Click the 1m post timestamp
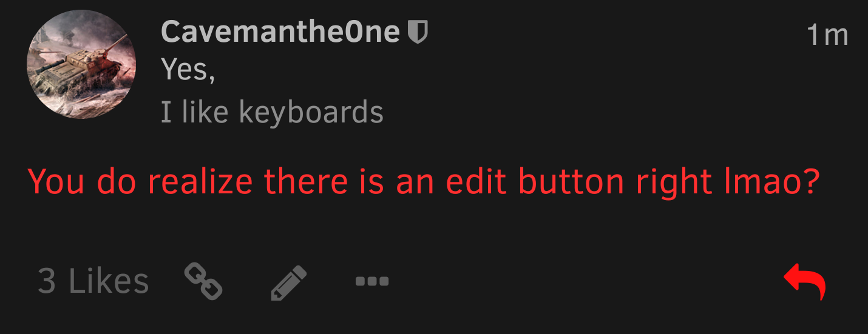The image size is (868, 334). 827,35
